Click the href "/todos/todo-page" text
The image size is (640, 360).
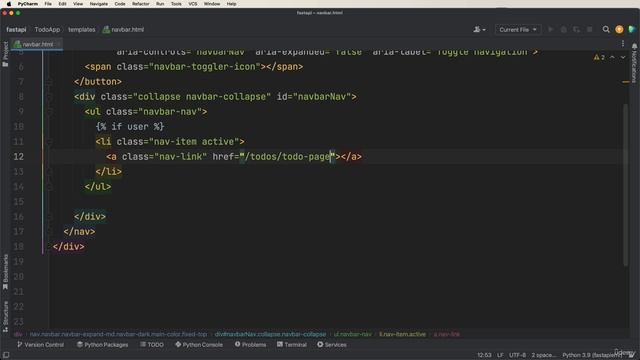[x=287, y=157]
